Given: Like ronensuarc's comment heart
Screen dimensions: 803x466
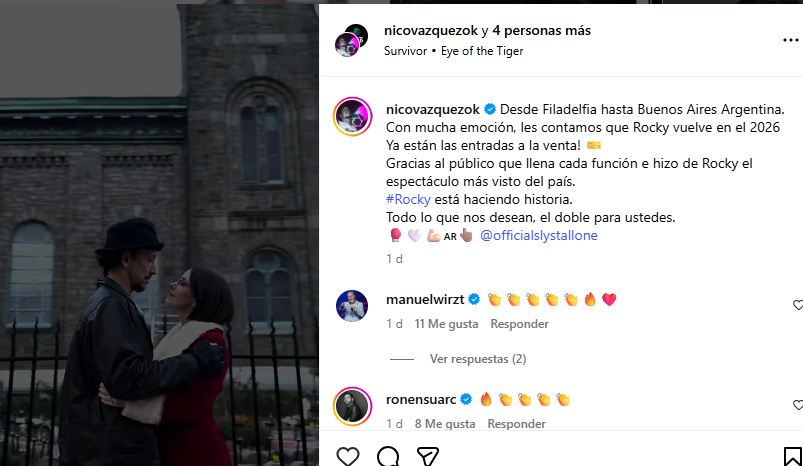Looking at the screenshot, I should pyautogui.click(x=797, y=405).
